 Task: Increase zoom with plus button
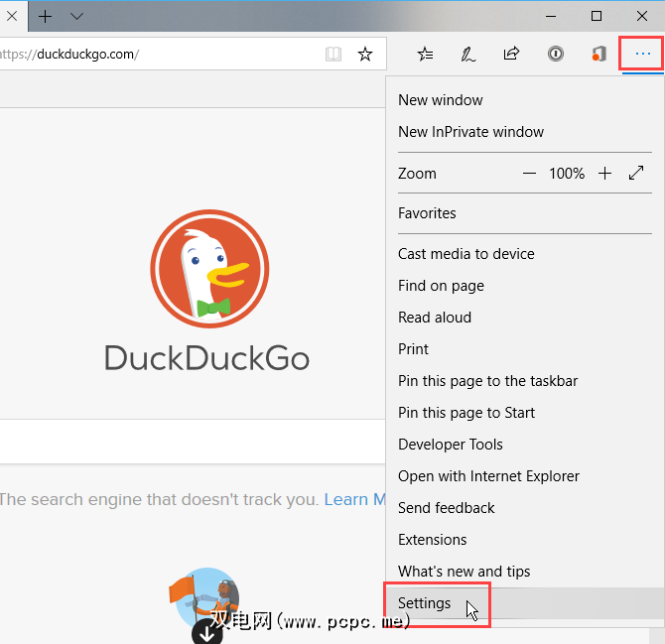pyautogui.click(x=604, y=174)
